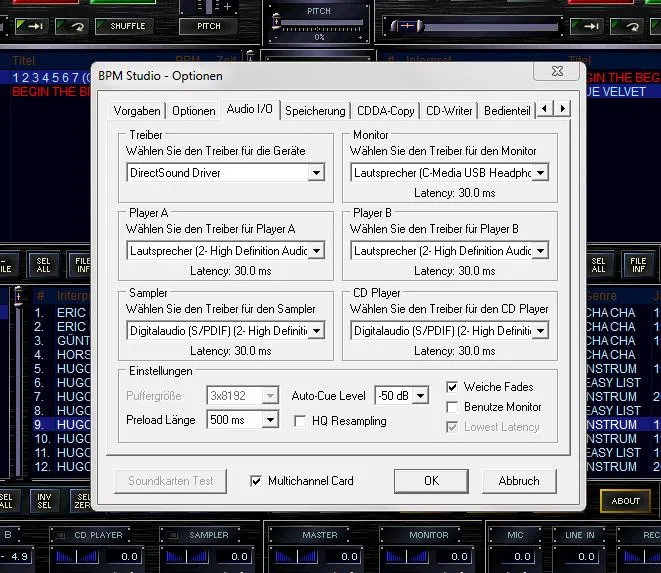Screen dimensions: 661x573
Task: Click the right FILE INF button
Action: click(637, 264)
